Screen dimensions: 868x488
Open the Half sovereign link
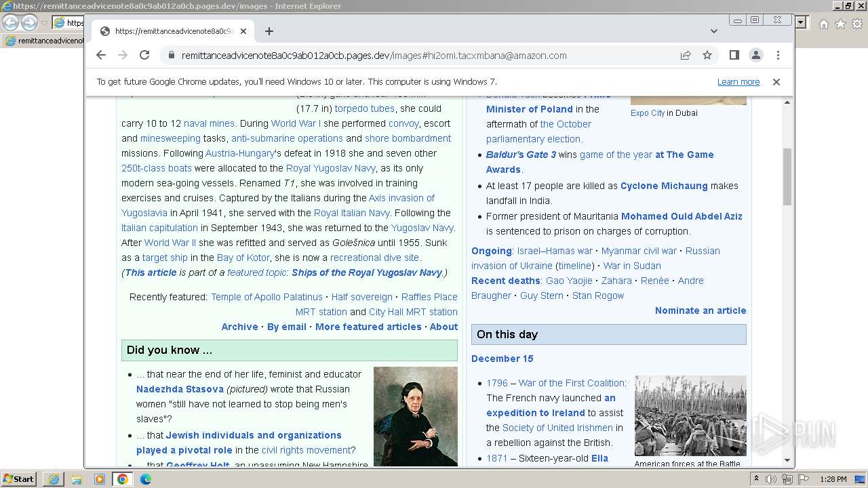[x=362, y=297]
